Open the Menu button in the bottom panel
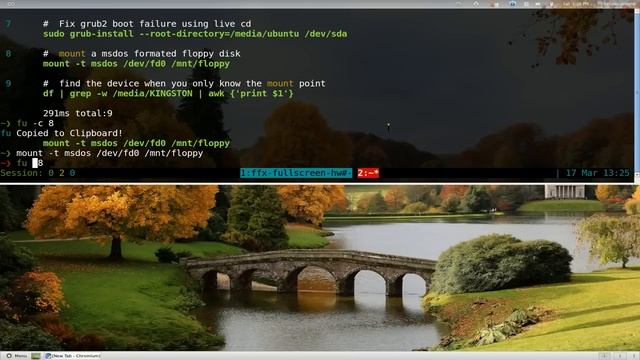 (17, 356)
